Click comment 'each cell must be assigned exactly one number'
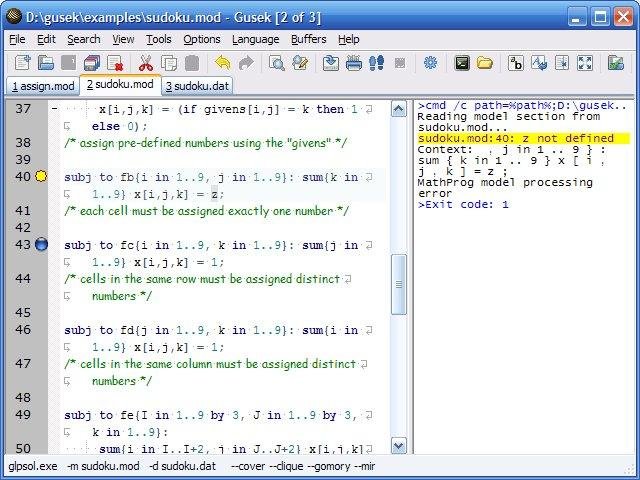This screenshot has width=640, height=480. 206,211
